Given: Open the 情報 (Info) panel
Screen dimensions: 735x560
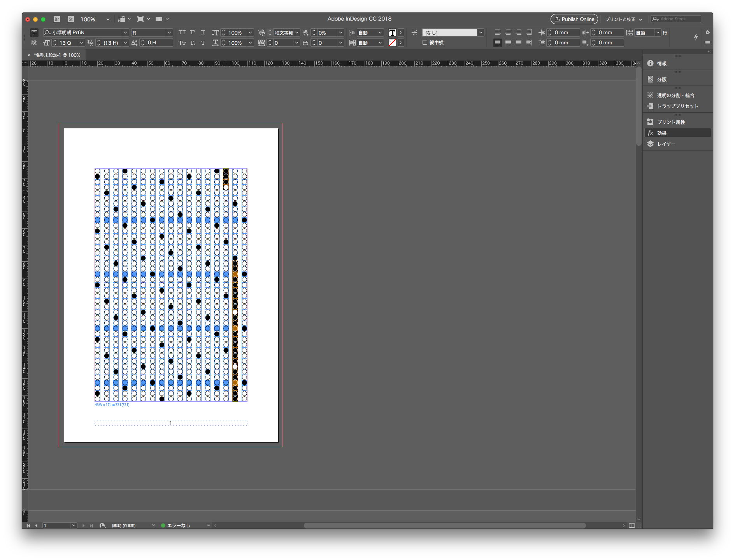Looking at the screenshot, I should coord(677,63).
